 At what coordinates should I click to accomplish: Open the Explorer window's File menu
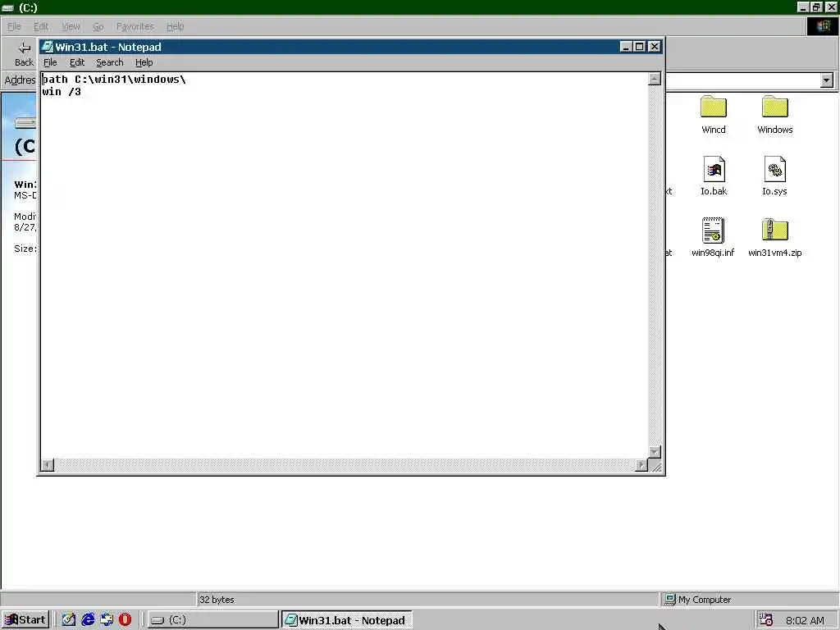14,26
